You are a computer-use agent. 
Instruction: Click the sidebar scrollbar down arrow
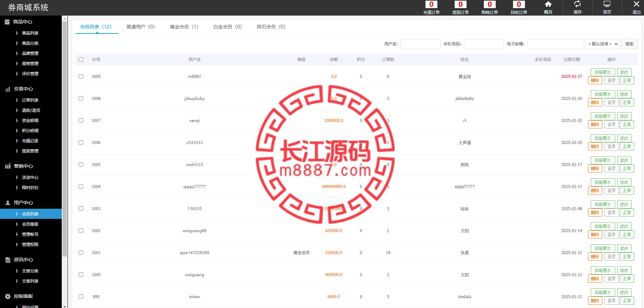tap(64, 306)
